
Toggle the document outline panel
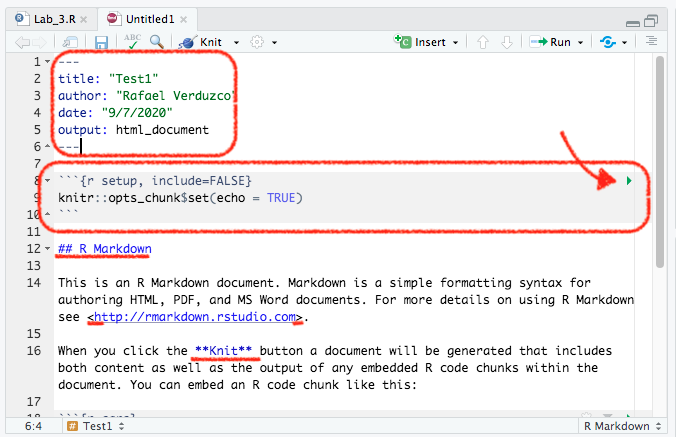click(652, 42)
